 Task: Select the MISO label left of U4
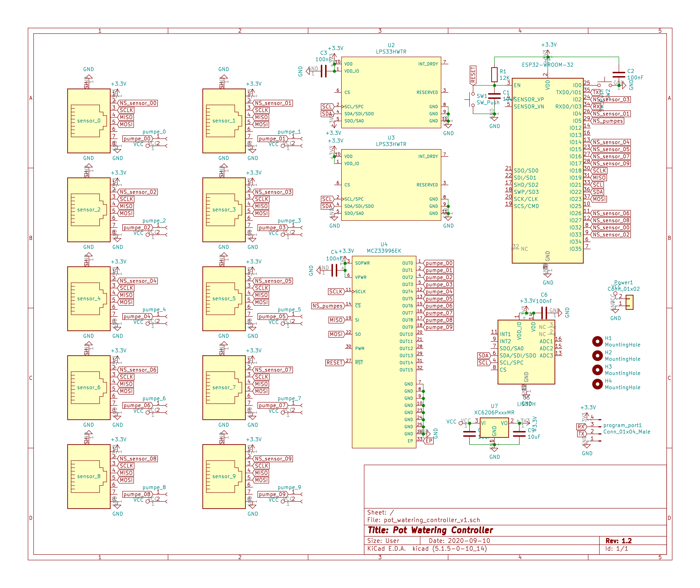click(x=337, y=320)
